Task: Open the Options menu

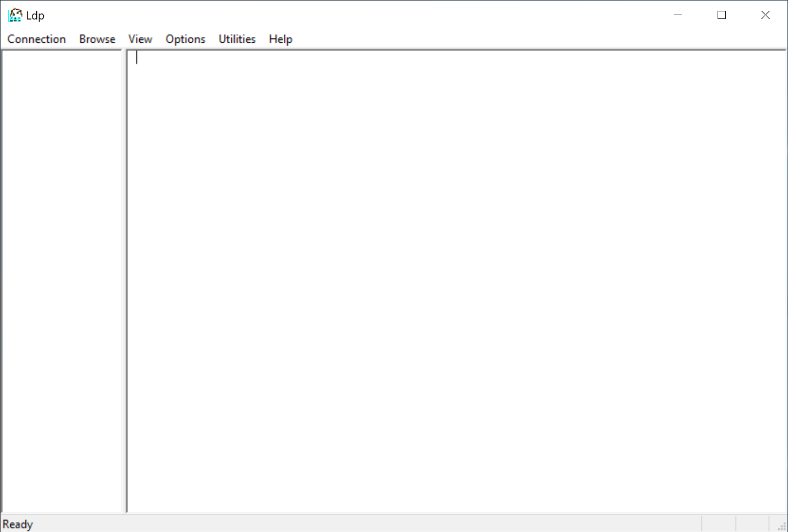Action: pos(185,39)
